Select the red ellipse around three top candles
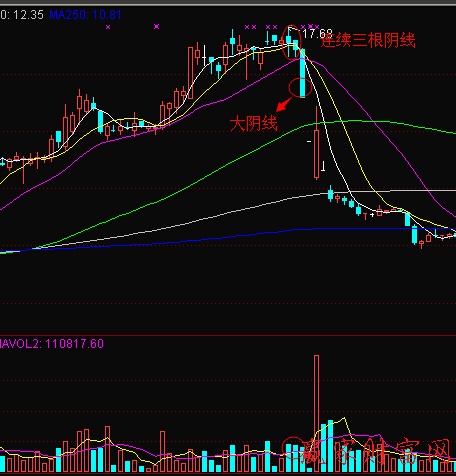 pyautogui.click(x=292, y=42)
